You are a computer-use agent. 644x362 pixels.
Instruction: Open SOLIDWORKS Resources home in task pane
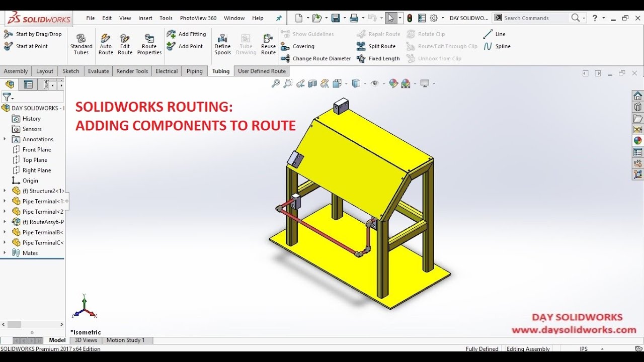pyautogui.click(x=638, y=96)
